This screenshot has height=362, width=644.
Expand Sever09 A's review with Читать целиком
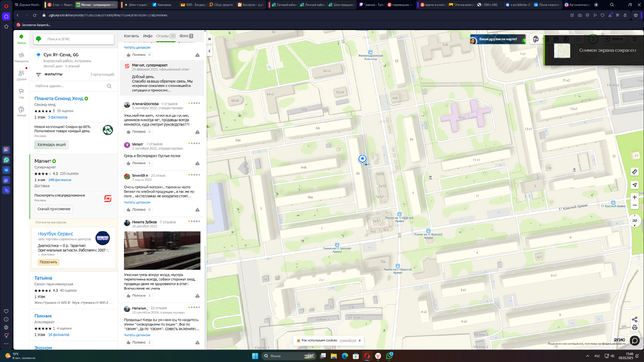coord(137,202)
